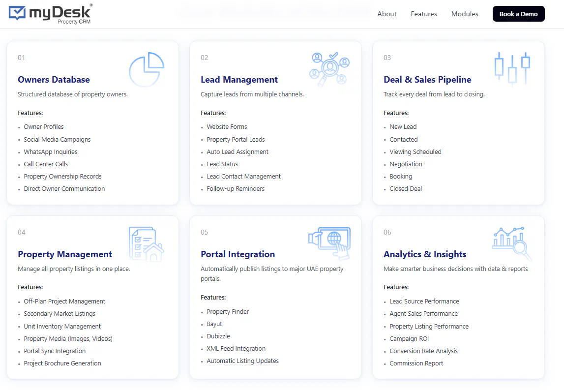Click 'Manage all property listings in one place.' text

coord(74,269)
